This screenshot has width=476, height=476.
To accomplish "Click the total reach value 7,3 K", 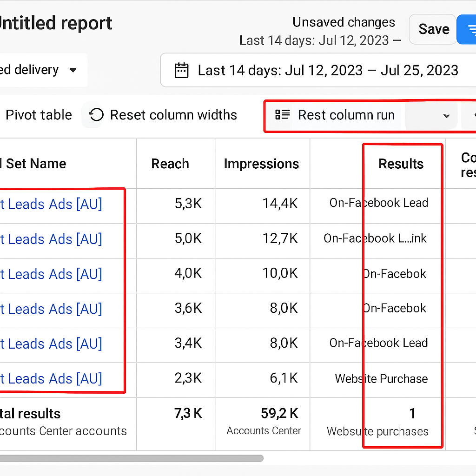I will click(188, 413).
